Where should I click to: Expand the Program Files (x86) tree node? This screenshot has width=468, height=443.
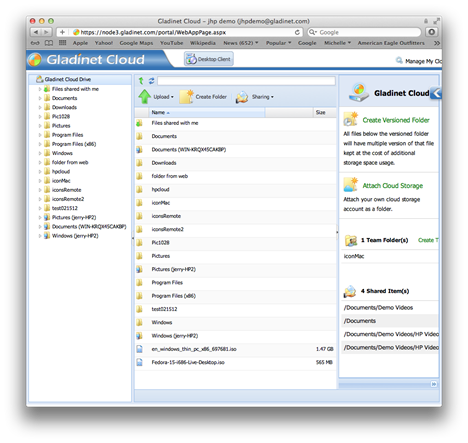pyautogui.click(x=40, y=144)
